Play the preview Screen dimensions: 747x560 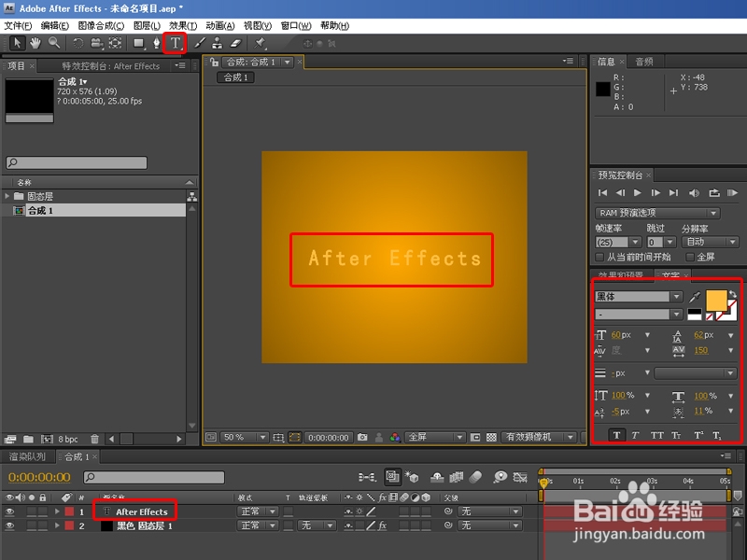click(637, 193)
